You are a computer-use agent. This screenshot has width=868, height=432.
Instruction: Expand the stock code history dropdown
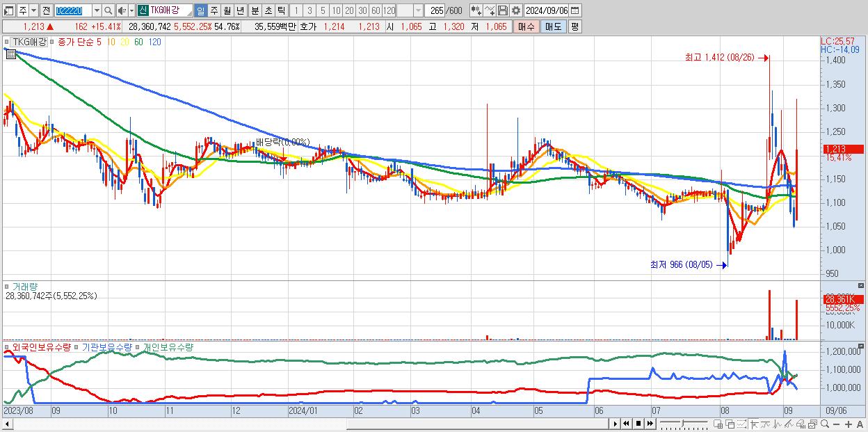97,10
